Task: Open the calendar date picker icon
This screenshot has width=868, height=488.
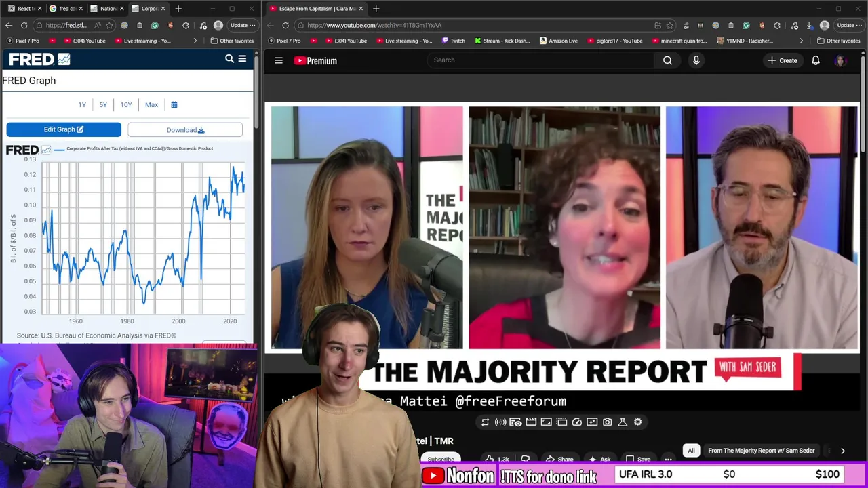Action: pyautogui.click(x=174, y=105)
